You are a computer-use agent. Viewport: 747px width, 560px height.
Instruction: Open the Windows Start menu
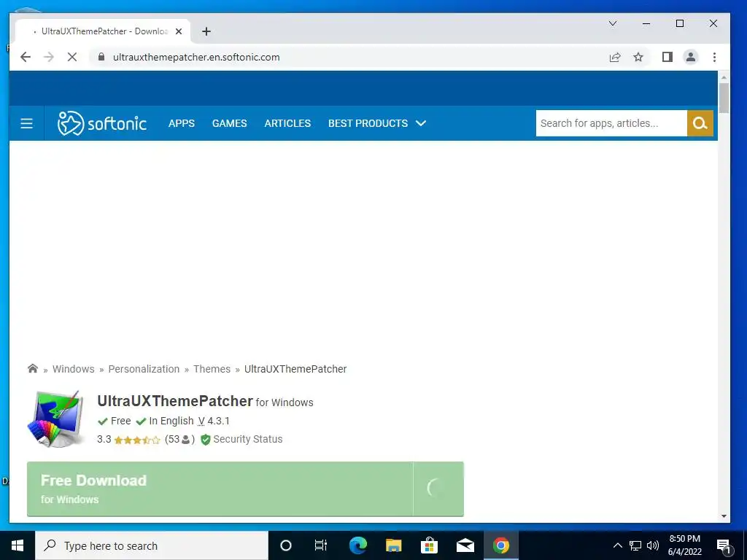click(x=18, y=545)
